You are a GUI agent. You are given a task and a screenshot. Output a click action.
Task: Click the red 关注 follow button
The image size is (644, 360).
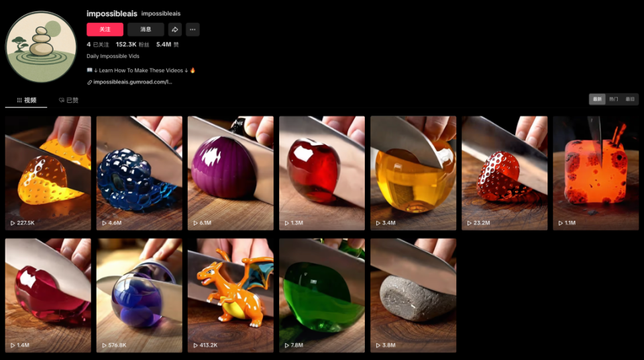pos(105,30)
